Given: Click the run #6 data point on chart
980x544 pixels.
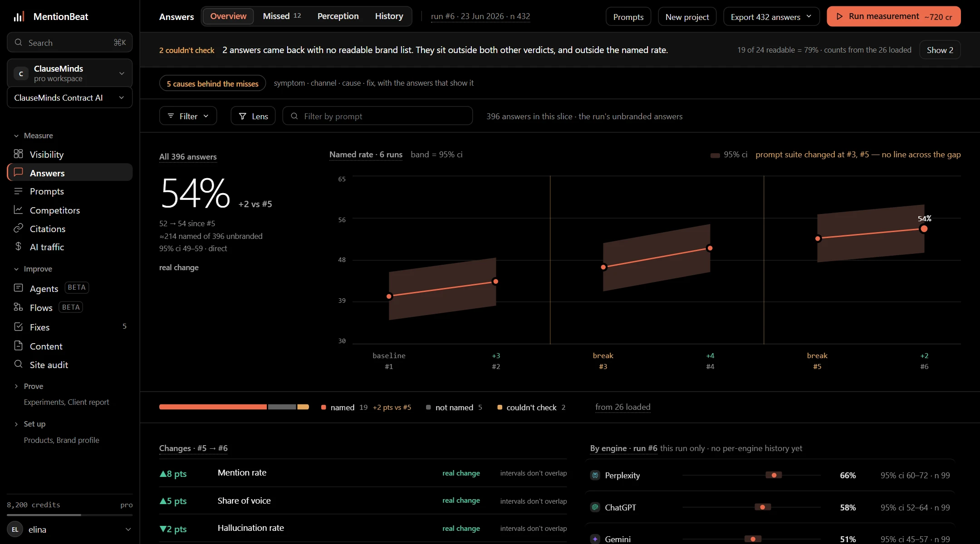Looking at the screenshot, I should click(x=924, y=229).
